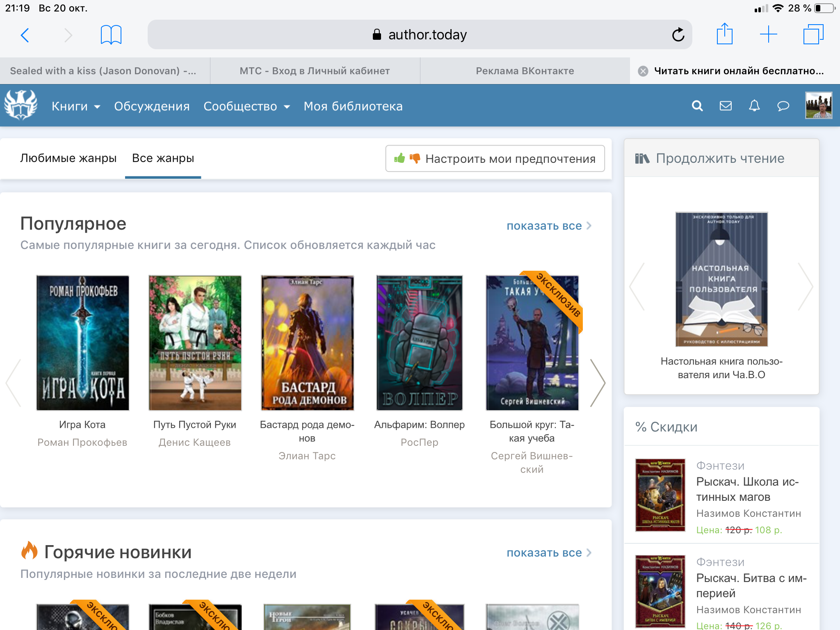
Task: Open the comments speech bubble icon
Action: tap(783, 106)
